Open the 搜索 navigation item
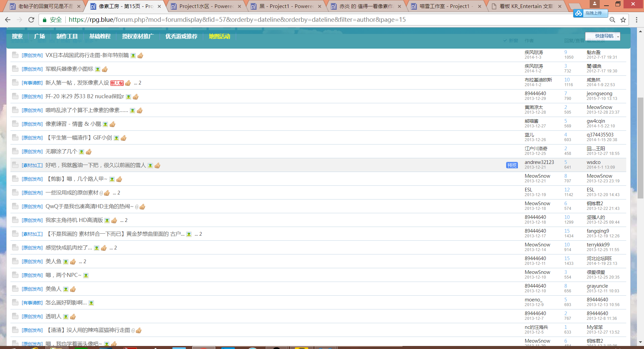Image resolution: width=644 pixels, height=349 pixels. click(17, 36)
